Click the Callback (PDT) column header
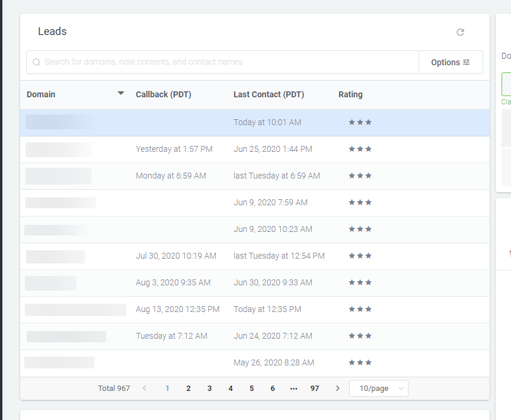This screenshot has height=420, width=511. click(163, 94)
